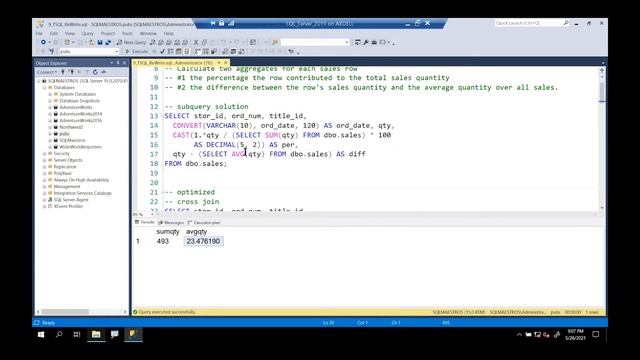Open the Help menu
Screen dimensions: 640x360
click(x=169, y=33)
